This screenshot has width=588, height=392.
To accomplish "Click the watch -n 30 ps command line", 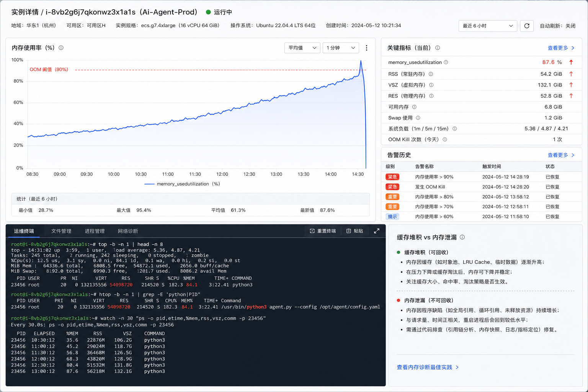I will pos(138,318).
